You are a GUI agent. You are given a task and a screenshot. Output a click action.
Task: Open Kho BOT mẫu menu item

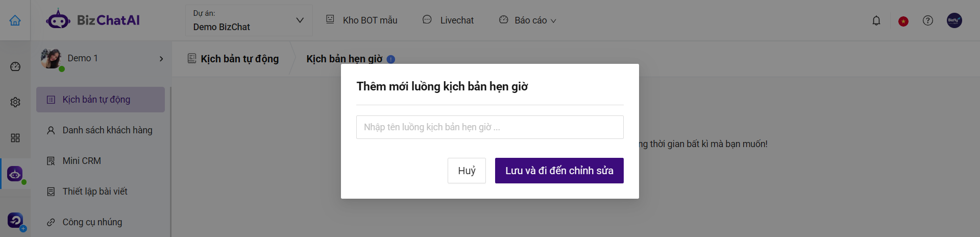361,20
